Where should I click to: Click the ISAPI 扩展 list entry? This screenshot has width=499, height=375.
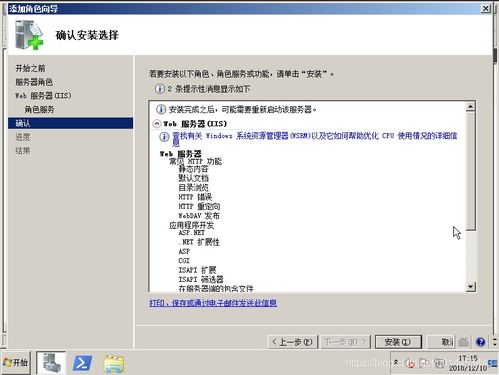[197, 270]
